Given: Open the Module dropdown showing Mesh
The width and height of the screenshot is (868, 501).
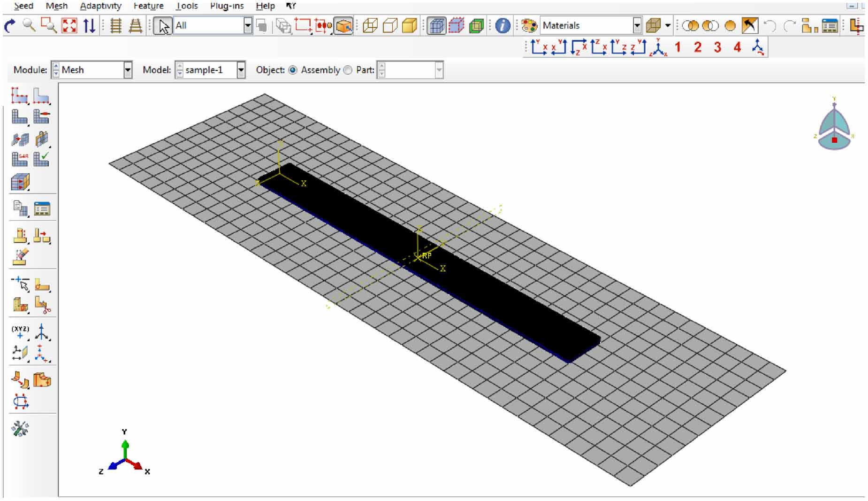Looking at the screenshot, I should pos(129,70).
